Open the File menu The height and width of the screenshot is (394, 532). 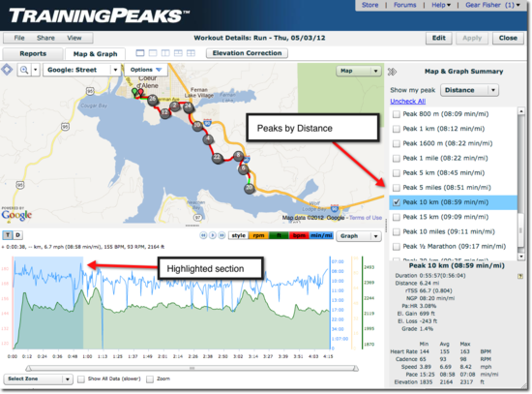(19, 38)
